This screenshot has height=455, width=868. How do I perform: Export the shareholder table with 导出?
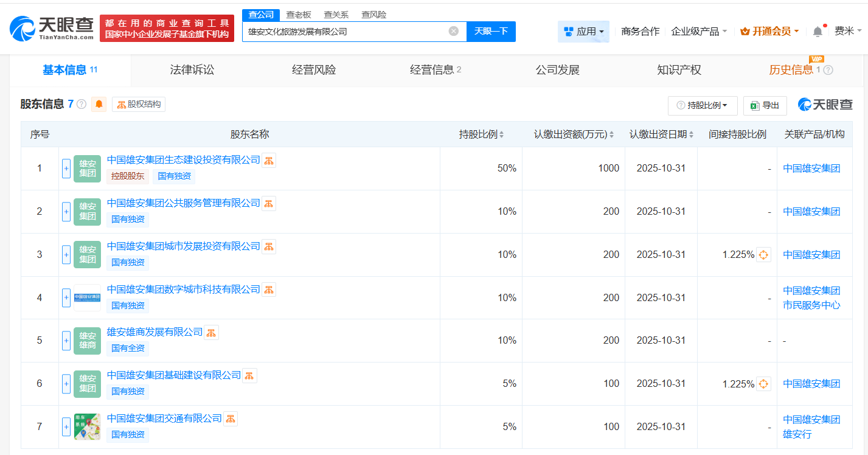(765, 105)
